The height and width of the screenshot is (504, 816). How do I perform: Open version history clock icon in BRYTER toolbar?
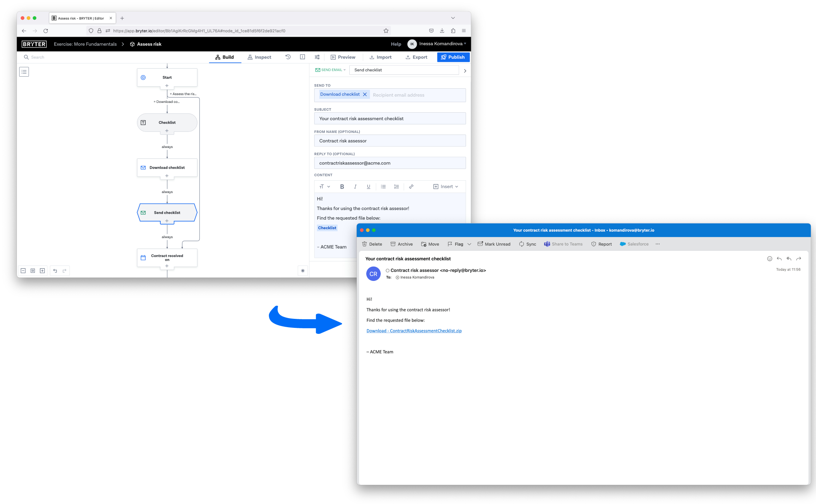point(288,57)
